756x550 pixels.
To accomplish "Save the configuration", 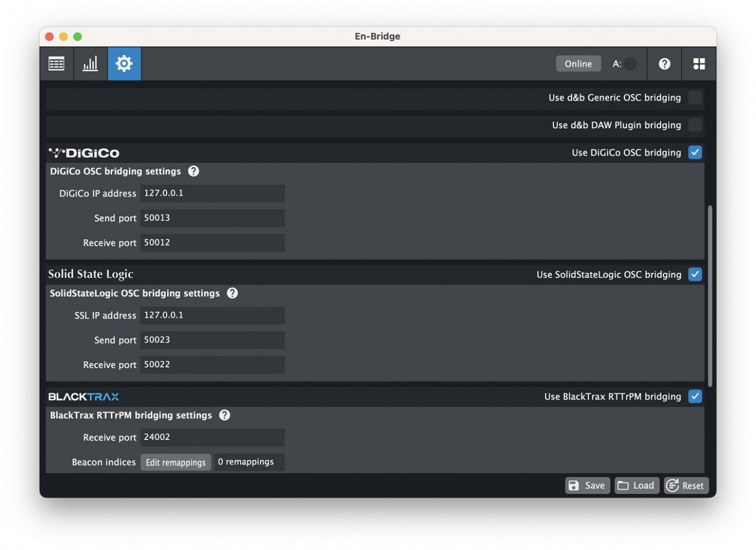I will tap(587, 486).
